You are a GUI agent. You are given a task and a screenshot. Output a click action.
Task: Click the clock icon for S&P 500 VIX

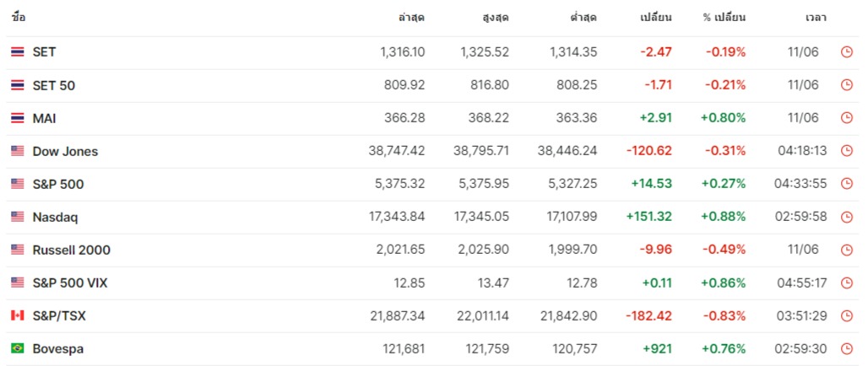pos(847,283)
